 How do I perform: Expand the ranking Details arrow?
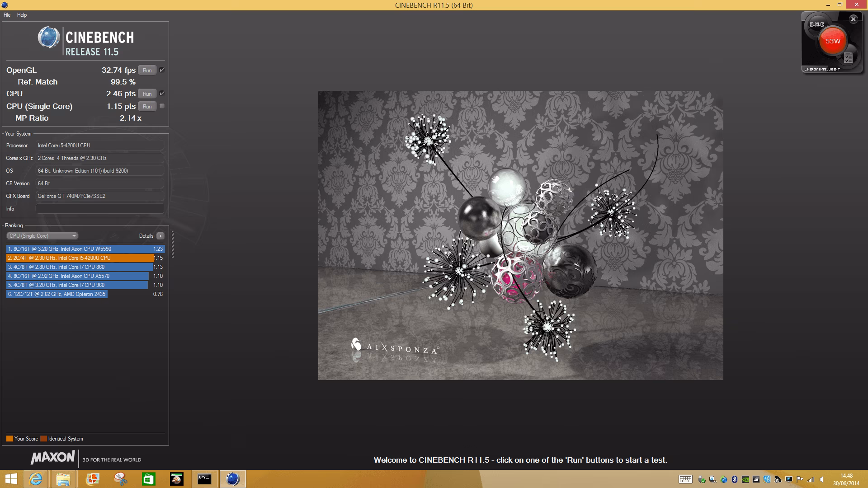(x=160, y=236)
